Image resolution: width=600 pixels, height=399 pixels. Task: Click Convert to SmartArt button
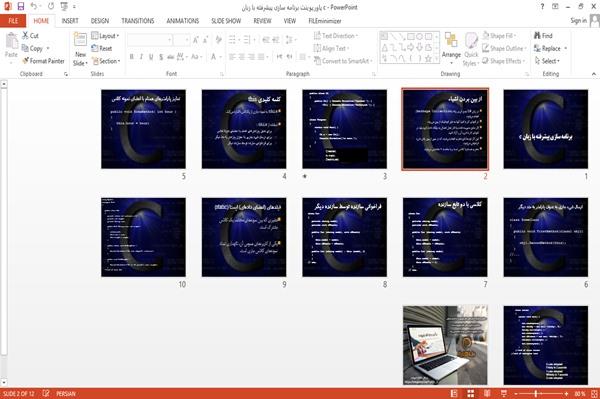(343, 61)
